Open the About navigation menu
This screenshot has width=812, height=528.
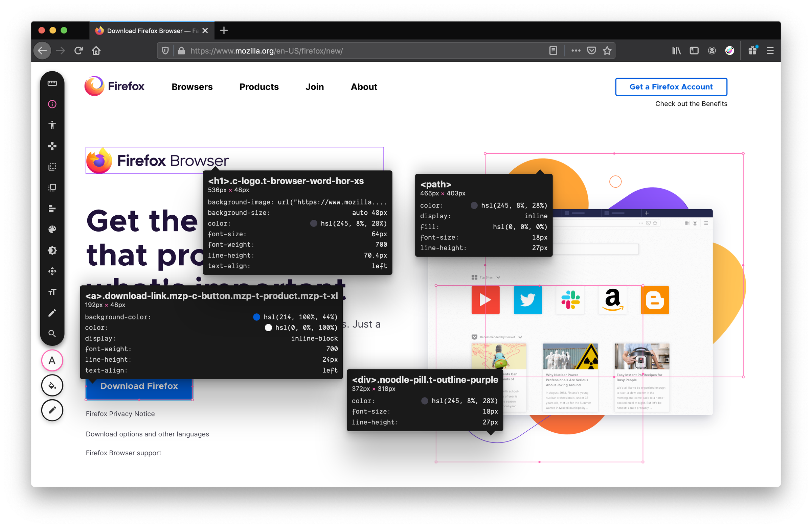click(x=364, y=87)
